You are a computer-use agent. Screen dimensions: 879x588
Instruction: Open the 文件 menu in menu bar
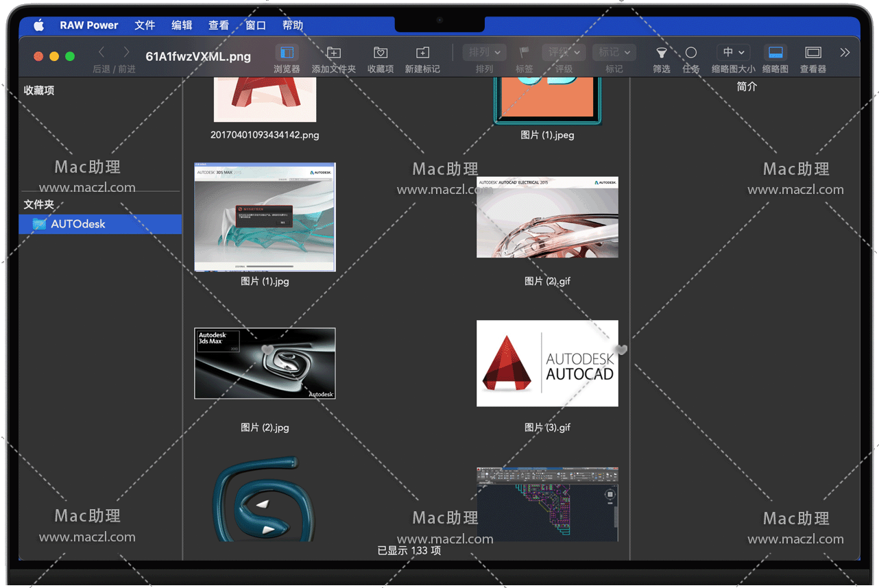click(x=145, y=25)
